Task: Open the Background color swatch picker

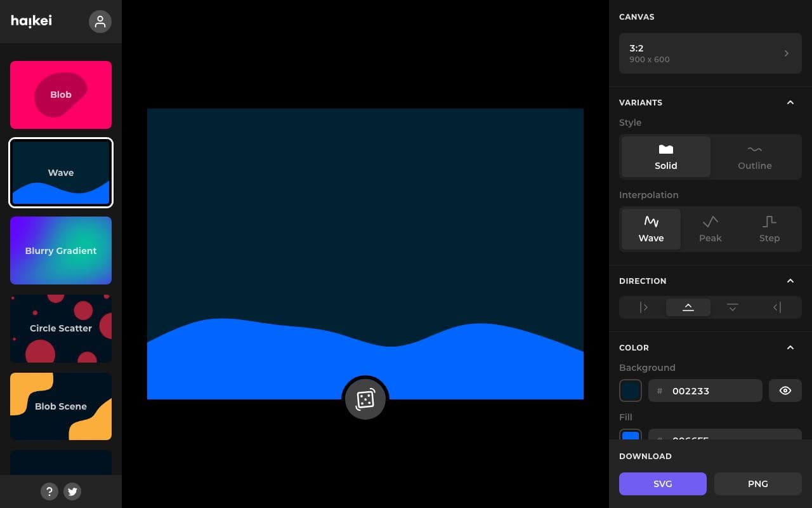Action: pos(631,391)
